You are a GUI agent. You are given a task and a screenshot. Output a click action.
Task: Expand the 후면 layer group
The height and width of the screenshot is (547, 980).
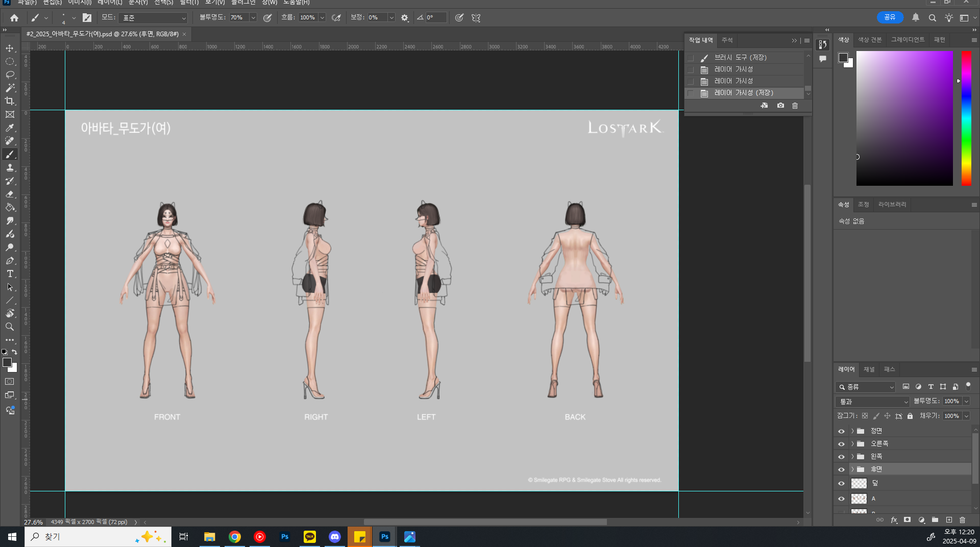pyautogui.click(x=852, y=469)
